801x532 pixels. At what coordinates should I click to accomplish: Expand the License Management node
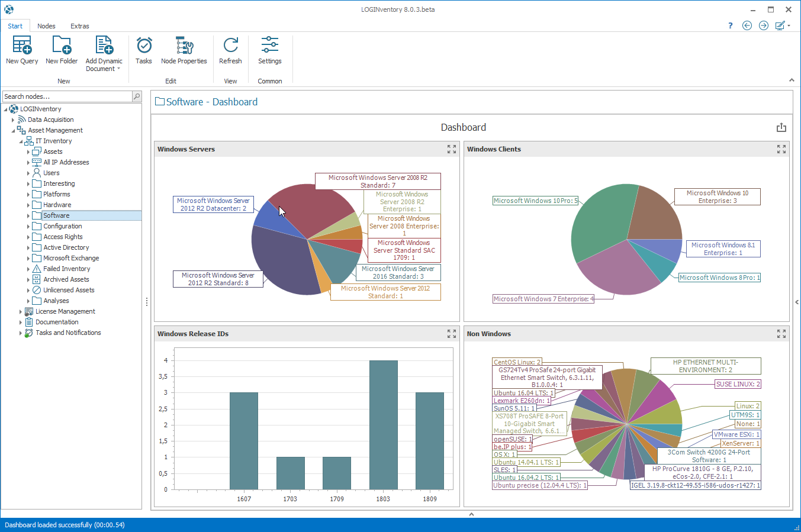point(21,311)
